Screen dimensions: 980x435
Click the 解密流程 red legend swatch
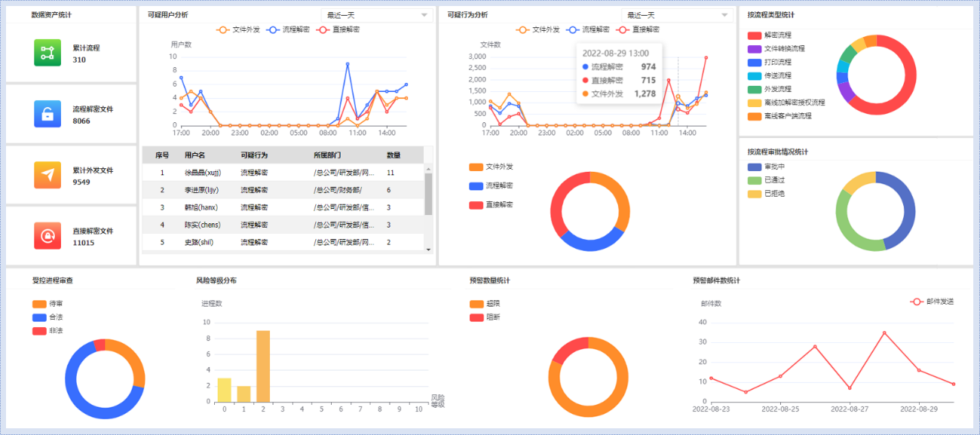tap(755, 35)
